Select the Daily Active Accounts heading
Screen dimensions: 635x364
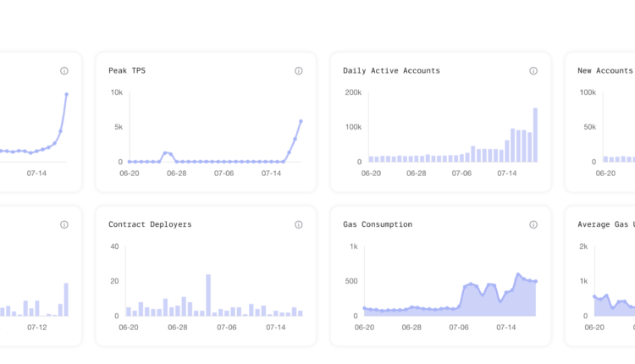[x=391, y=71]
